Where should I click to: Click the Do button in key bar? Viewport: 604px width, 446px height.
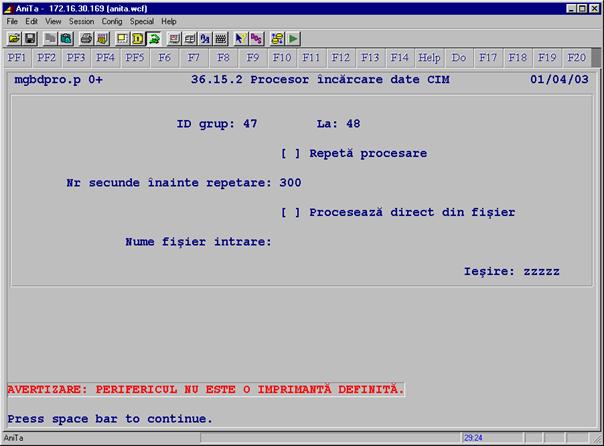459,58
